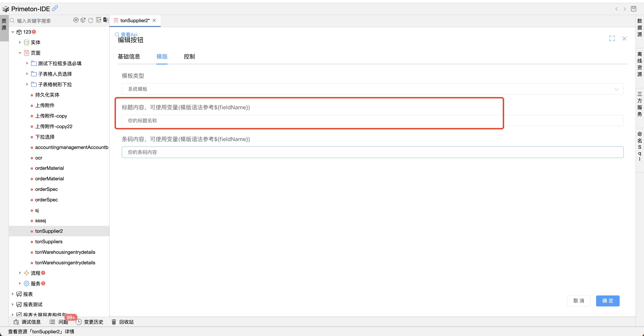This screenshot has height=336, width=644.
Task: Expand the 实体 tree node
Action: coord(20,42)
